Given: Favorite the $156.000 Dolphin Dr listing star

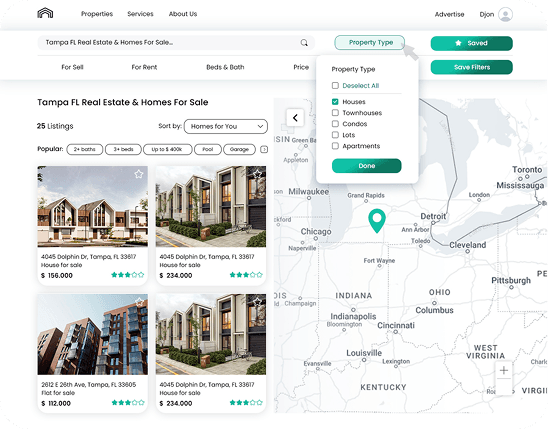Looking at the screenshot, I should tap(139, 174).
